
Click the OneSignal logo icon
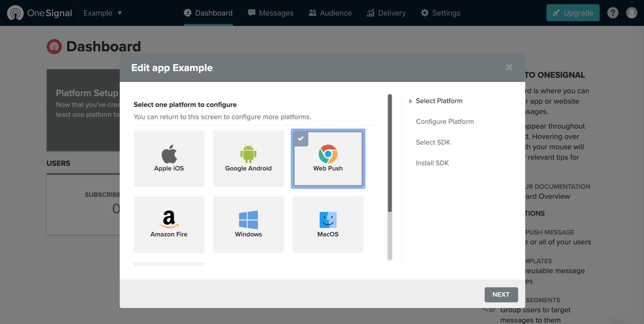pos(15,13)
